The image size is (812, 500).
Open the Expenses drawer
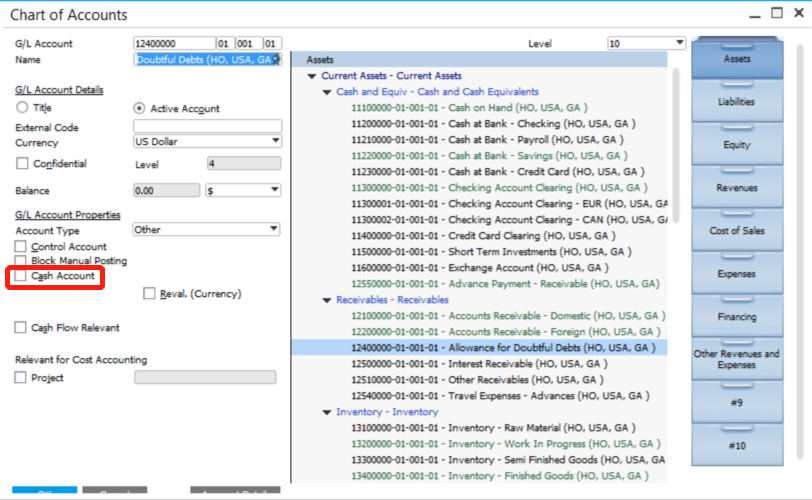point(737,274)
